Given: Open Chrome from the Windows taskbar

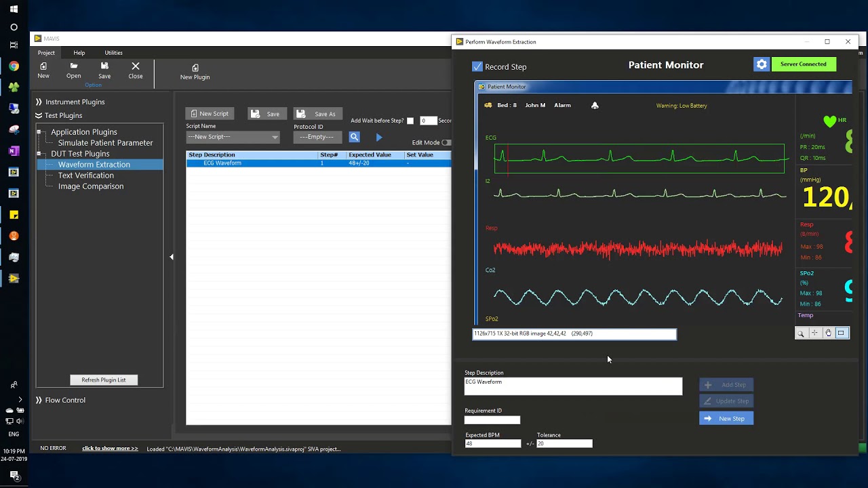Looking at the screenshot, I should pyautogui.click(x=14, y=66).
